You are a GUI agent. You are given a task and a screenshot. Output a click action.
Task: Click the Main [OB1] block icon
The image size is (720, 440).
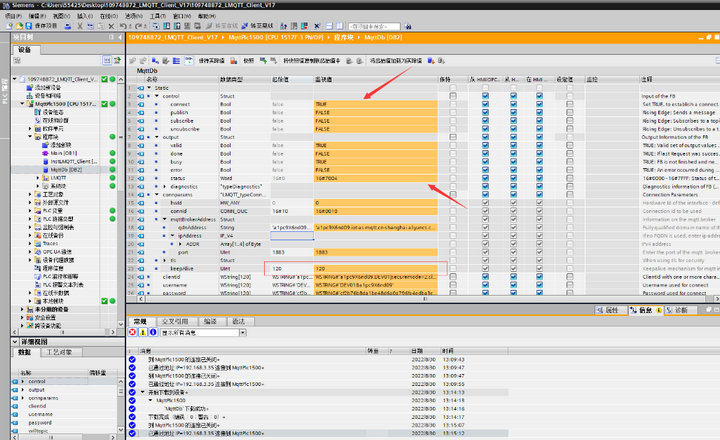point(42,152)
